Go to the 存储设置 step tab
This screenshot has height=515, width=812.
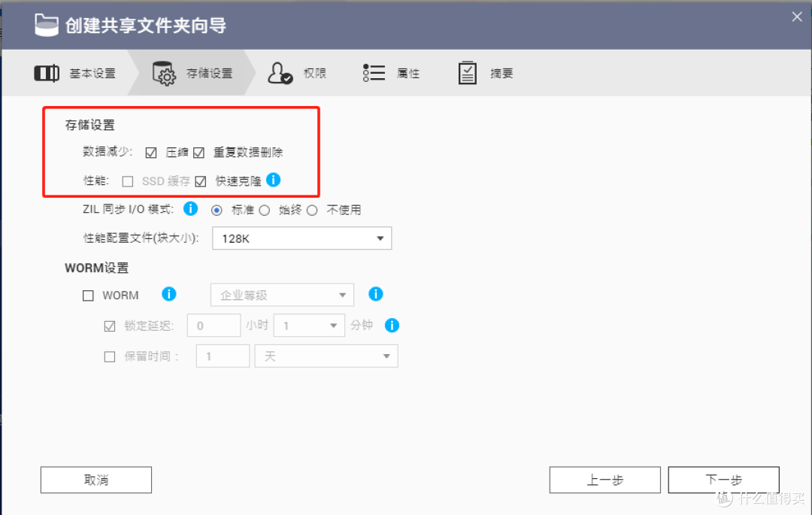pyautogui.click(x=192, y=74)
